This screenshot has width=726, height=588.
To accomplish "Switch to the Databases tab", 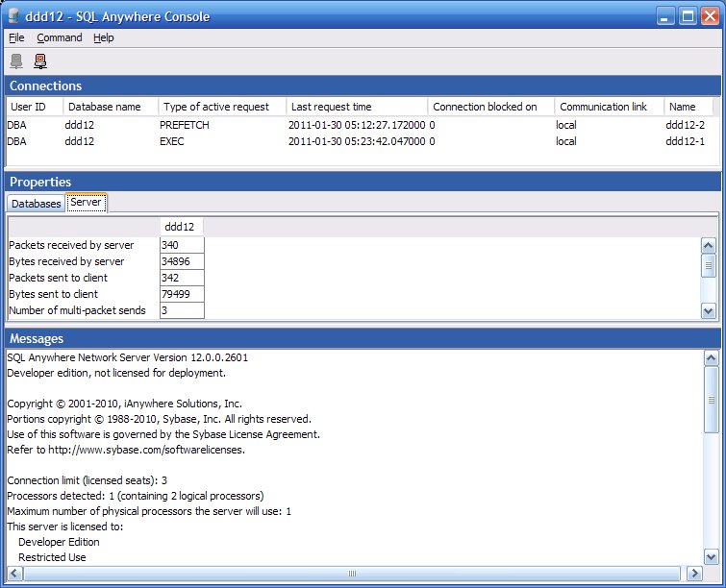I will pos(37,204).
